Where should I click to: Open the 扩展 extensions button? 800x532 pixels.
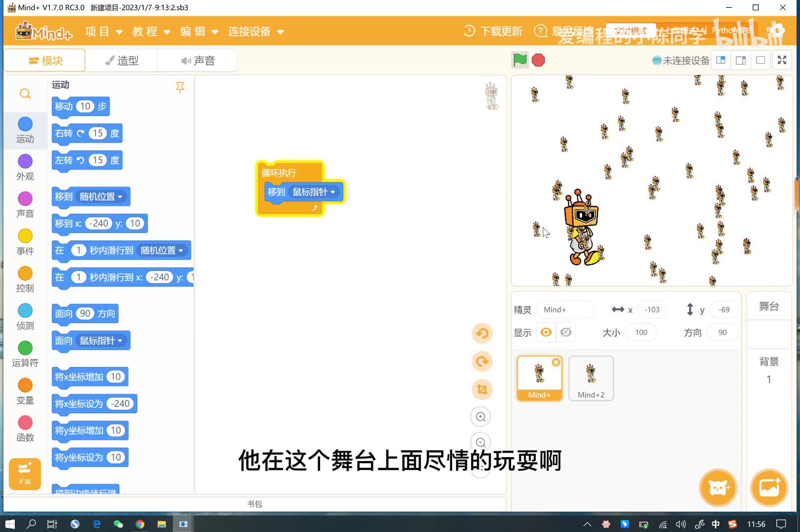[25, 473]
